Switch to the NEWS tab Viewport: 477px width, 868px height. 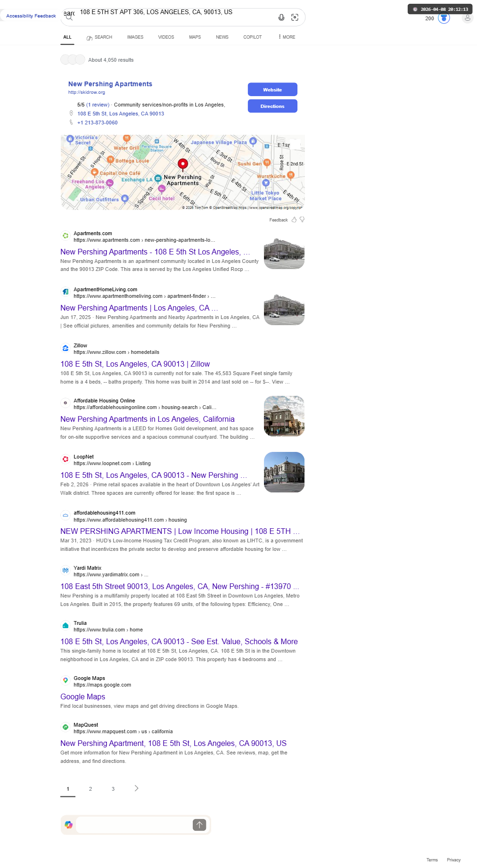[222, 37]
